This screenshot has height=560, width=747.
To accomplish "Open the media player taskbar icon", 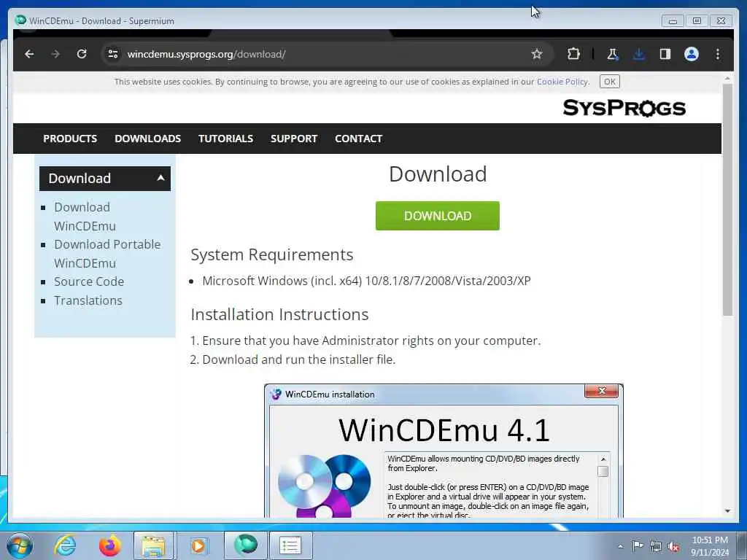I will coord(198,545).
